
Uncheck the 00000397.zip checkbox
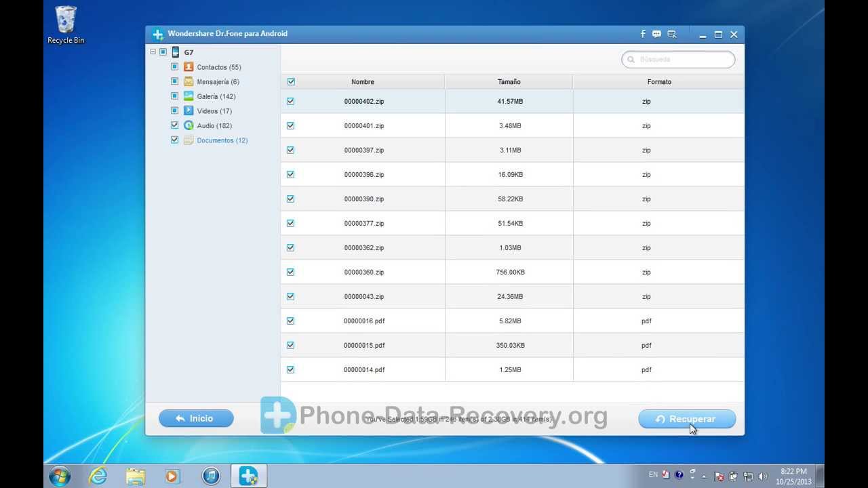(291, 150)
